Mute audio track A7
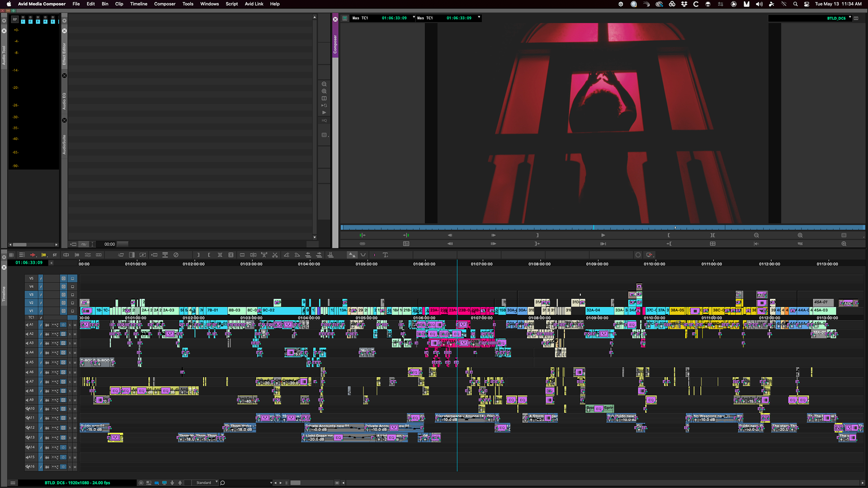 pyautogui.click(x=75, y=382)
